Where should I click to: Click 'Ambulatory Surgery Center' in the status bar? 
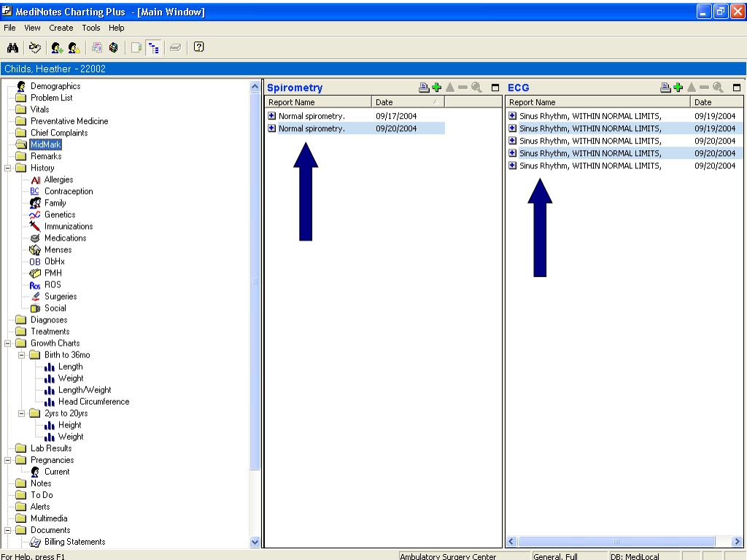click(448, 556)
